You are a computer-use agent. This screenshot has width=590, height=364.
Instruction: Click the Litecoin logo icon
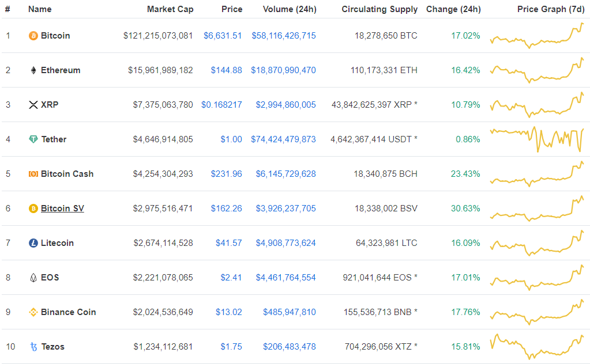pyautogui.click(x=33, y=243)
